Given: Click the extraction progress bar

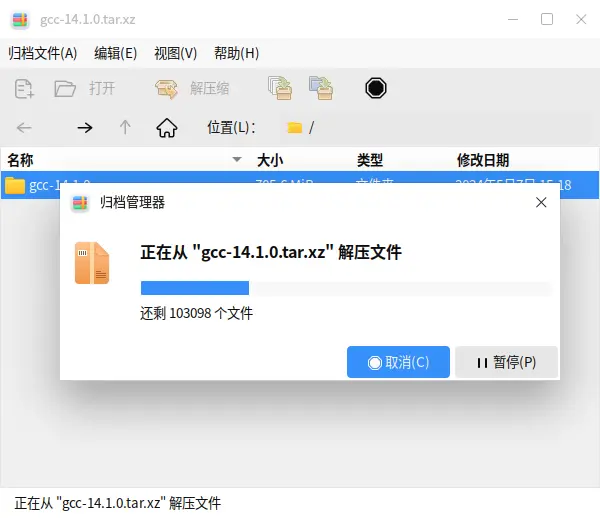Looking at the screenshot, I should pos(346,288).
